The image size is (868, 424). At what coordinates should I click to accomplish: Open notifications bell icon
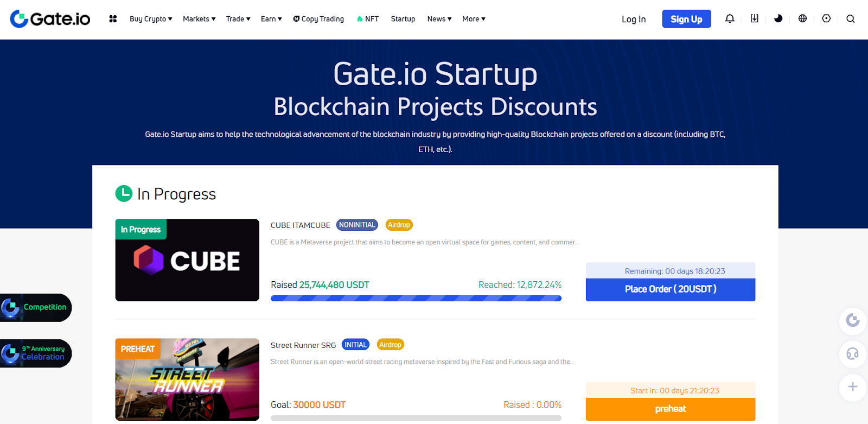pos(730,18)
